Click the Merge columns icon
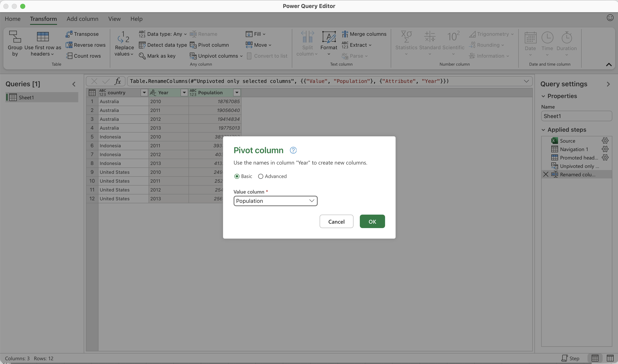 click(x=345, y=34)
